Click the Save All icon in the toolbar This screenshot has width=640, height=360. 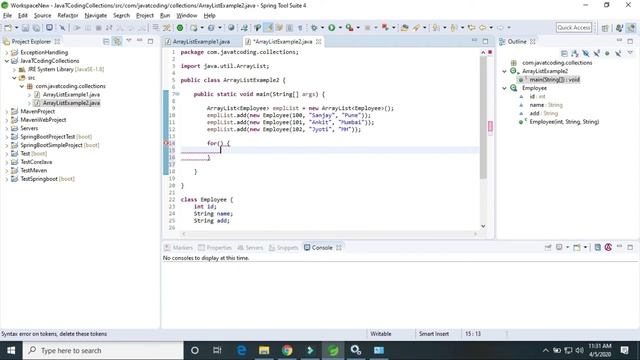tap(36, 28)
